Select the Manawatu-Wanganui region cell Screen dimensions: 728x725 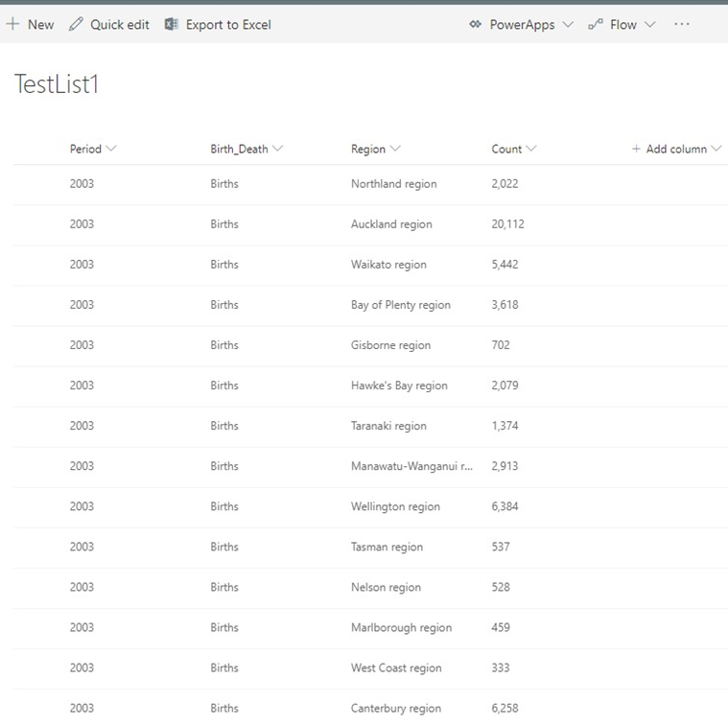pyautogui.click(x=411, y=466)
